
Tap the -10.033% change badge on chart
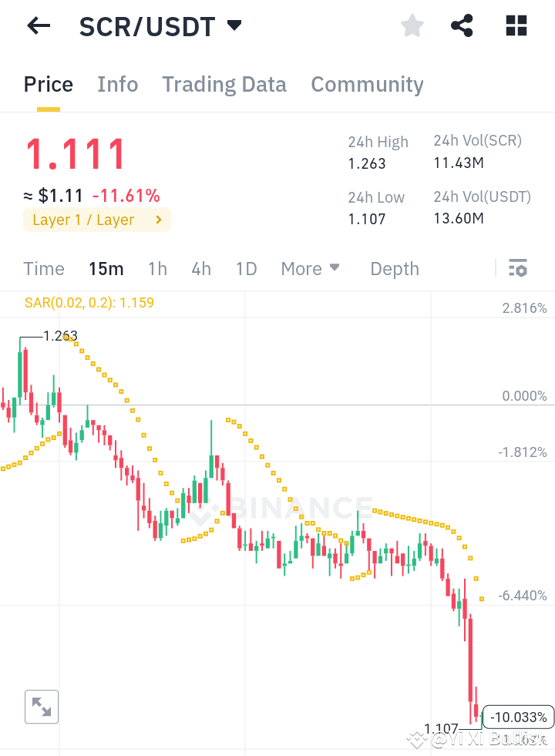[517, 717]
